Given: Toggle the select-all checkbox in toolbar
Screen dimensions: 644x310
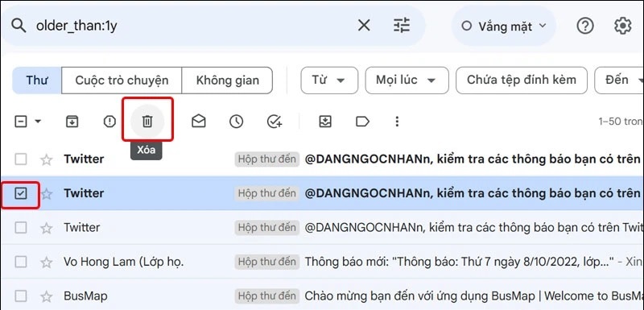Looking at the screenshot, I should pyautogui.click(x=21, y=122).
